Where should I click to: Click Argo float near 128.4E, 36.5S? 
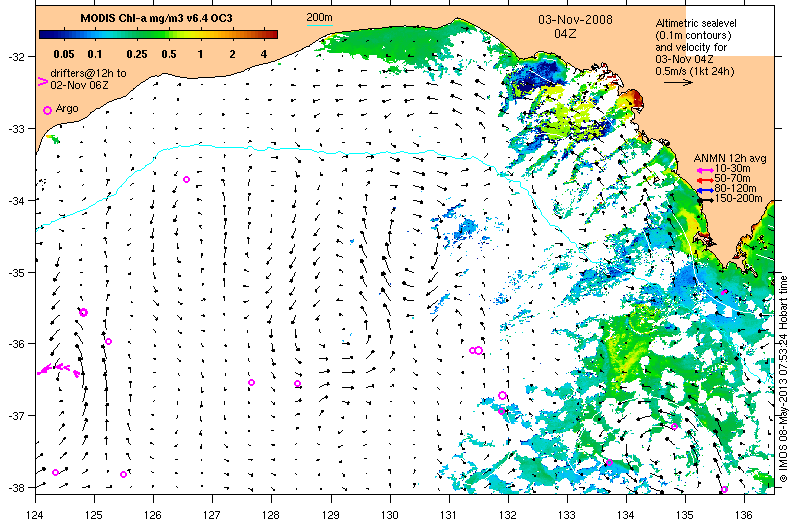pyautogui.click(x=297, y=384)
